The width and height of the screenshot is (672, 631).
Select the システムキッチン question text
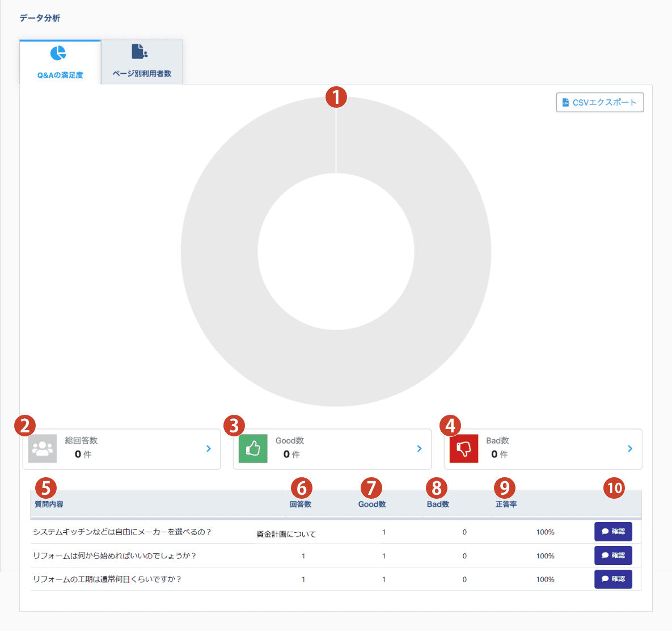(122, 532)
